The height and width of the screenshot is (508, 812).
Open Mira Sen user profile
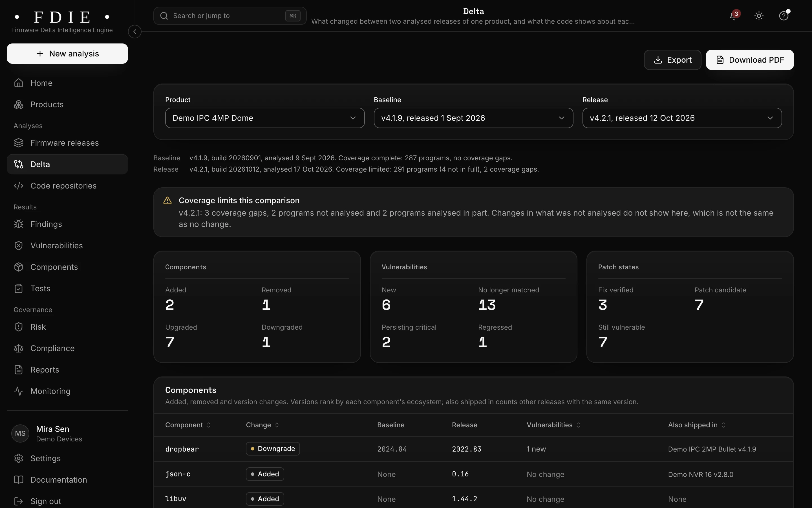pyautogui.click(x=67, y=434)
